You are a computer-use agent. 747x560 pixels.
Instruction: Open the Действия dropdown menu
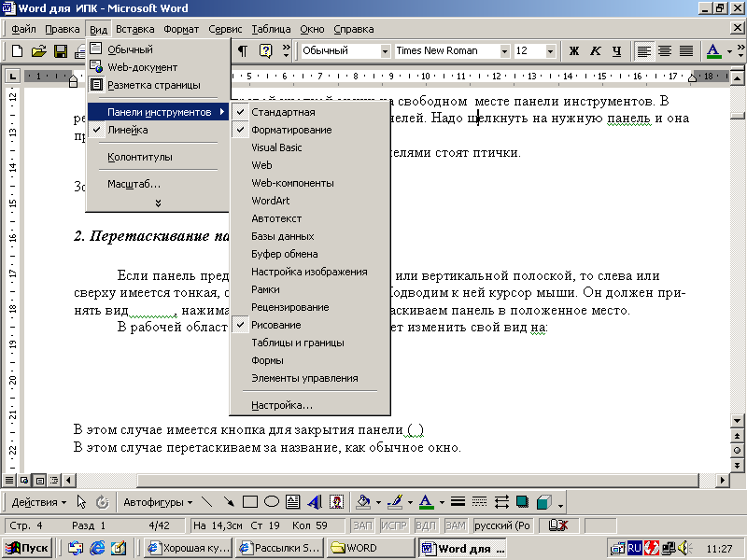click(38, 502)
